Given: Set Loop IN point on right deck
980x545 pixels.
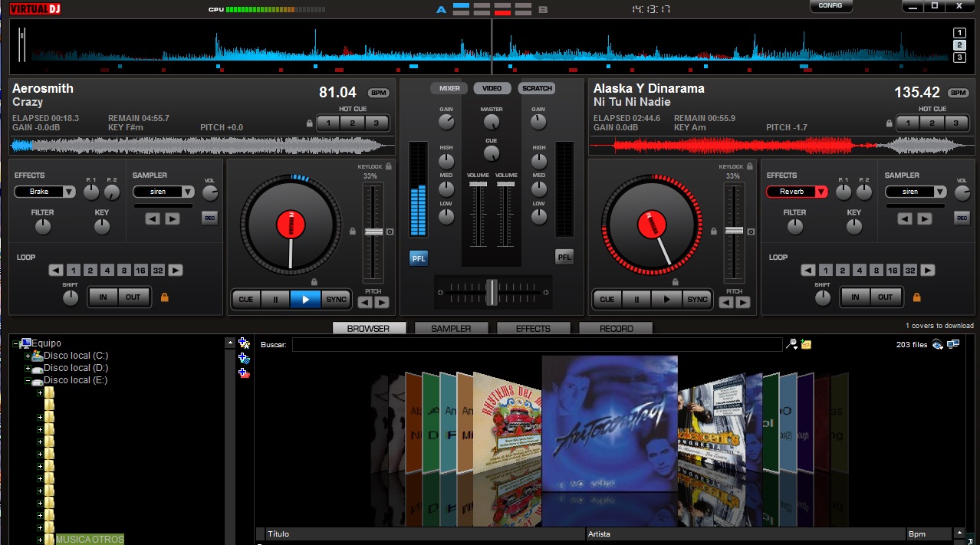Looking at the screenshot, I should click(855, 297).
